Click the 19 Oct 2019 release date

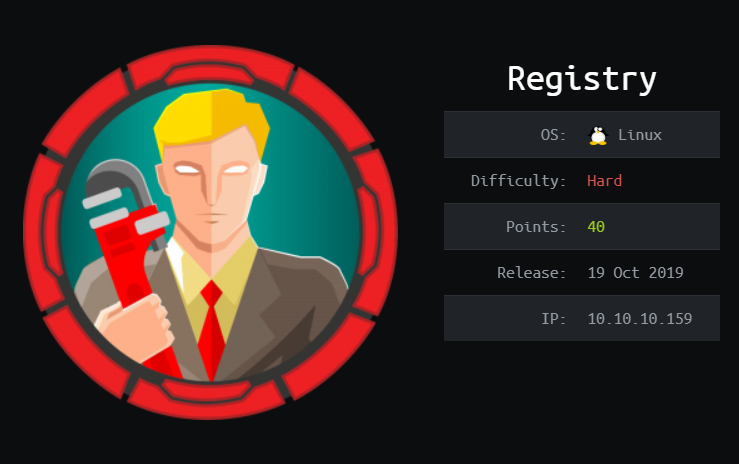pos(635,273)
